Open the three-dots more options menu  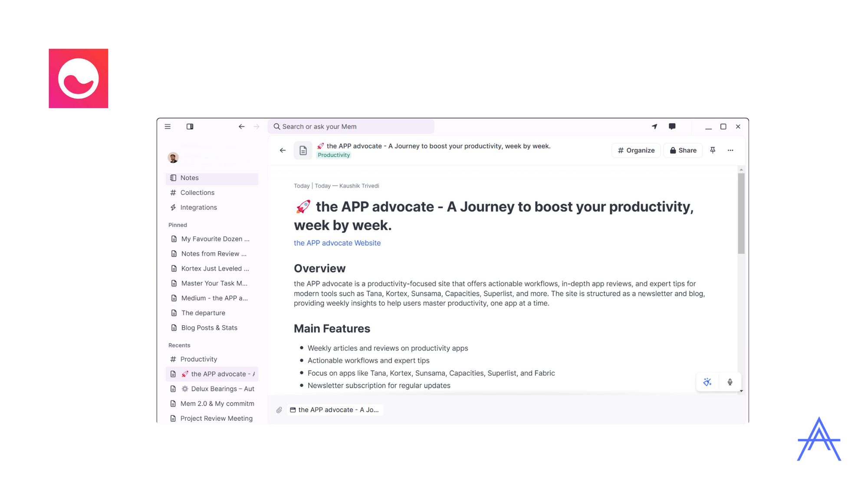click(x=730, y=151)
